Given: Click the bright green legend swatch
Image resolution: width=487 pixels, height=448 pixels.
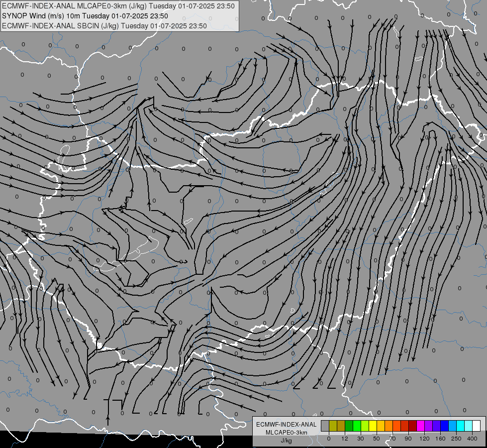Looking at the screenshot, I should pos(357,426).
